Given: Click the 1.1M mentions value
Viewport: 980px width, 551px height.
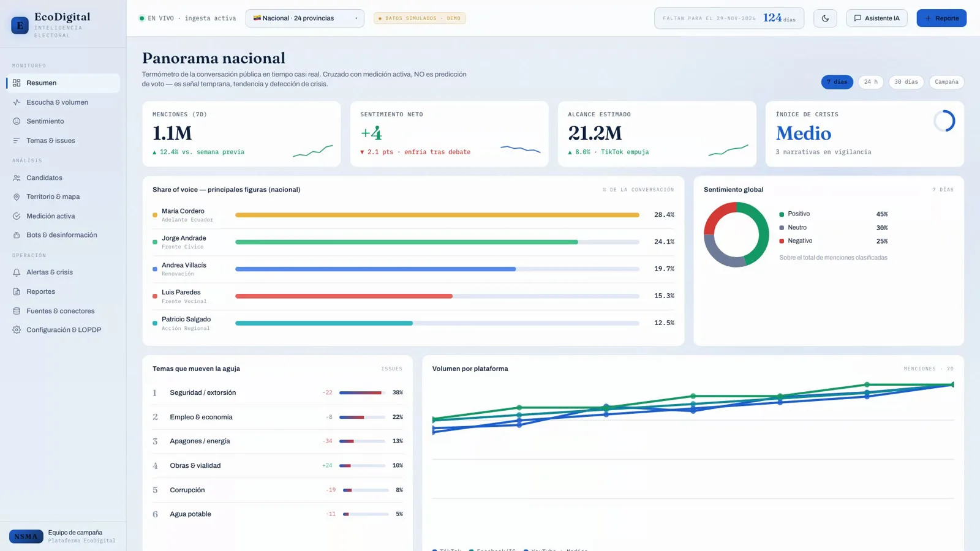Looking at the screenshot, I should (x=172, y=133).
